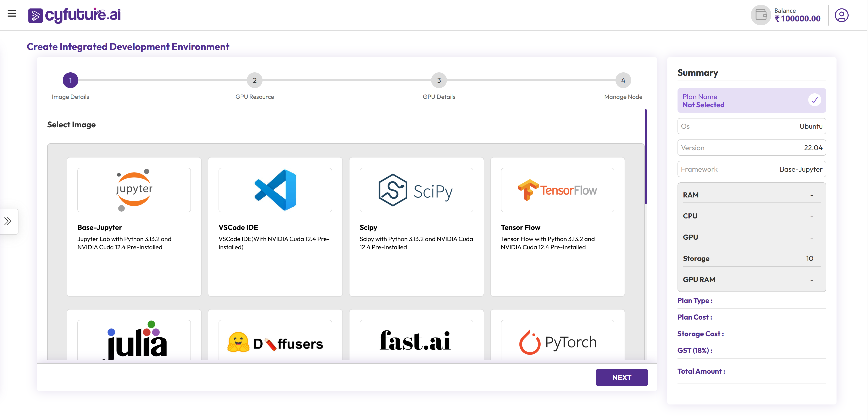
Task: Click the cyfuture.ai logo
Action: (74, 15)
